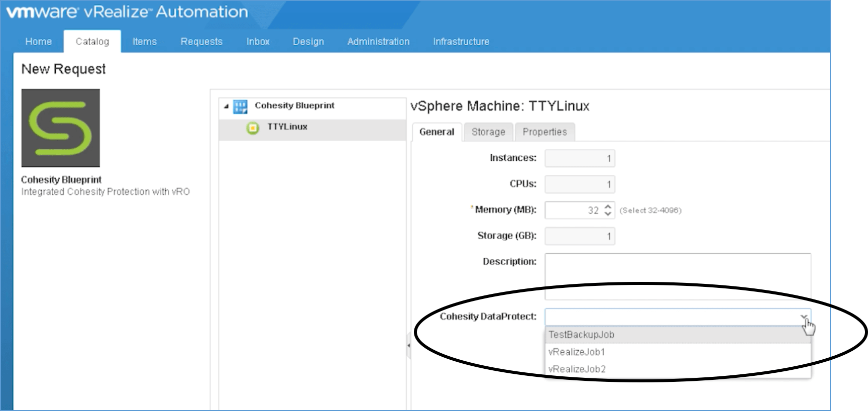This screenshot has width=868, height=411.
Task: Click the '(Select 32-4096)' hint text
Action: [650, 211]
